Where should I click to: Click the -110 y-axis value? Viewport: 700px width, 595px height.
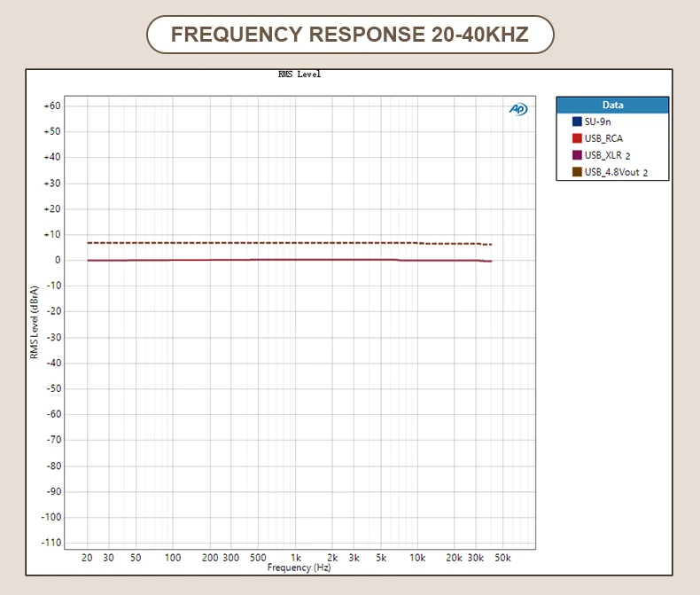[x=51, y=543]
